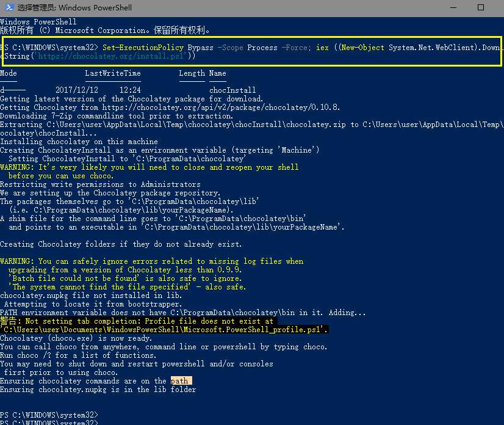Click the chocolatey/0.10.8 API URL line

(x=170, y=107)
